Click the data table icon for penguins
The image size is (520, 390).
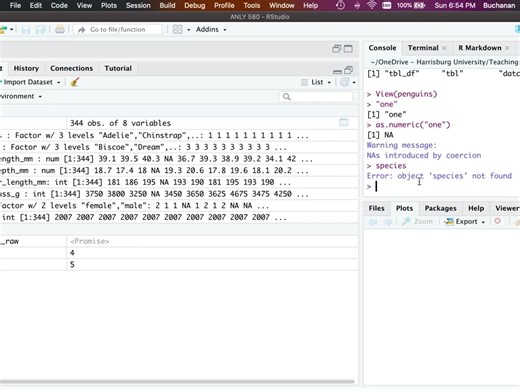pyautogui.click(x=343, y=123)
